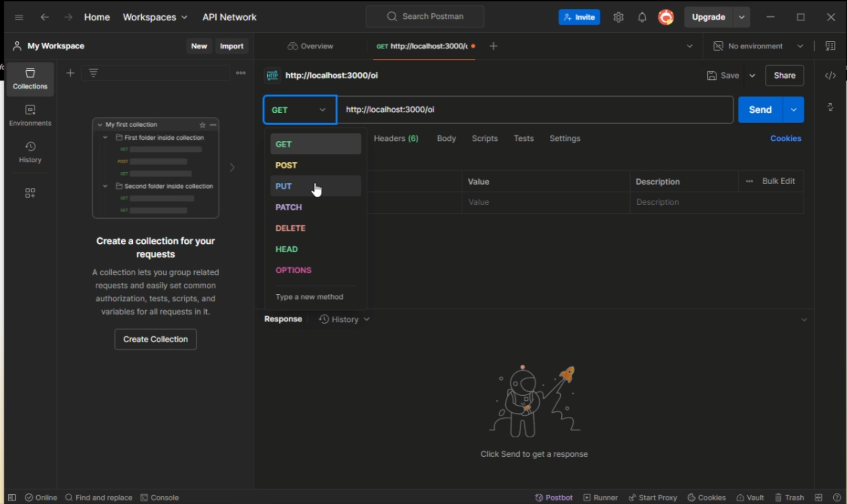Open the Cookies link
Image resolution: width=847 pixels, height=504 pixels.
pyautogui.click(x=785, y=139)
